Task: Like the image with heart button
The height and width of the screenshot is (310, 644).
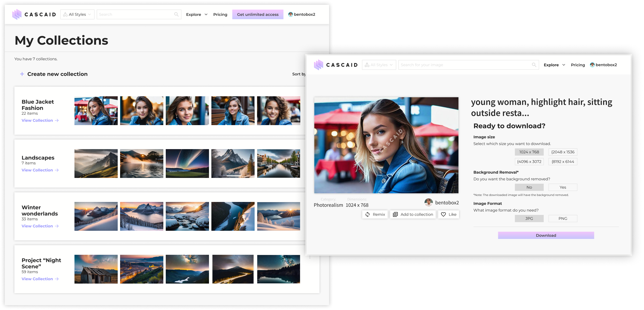Action: (x=448, y=214)
